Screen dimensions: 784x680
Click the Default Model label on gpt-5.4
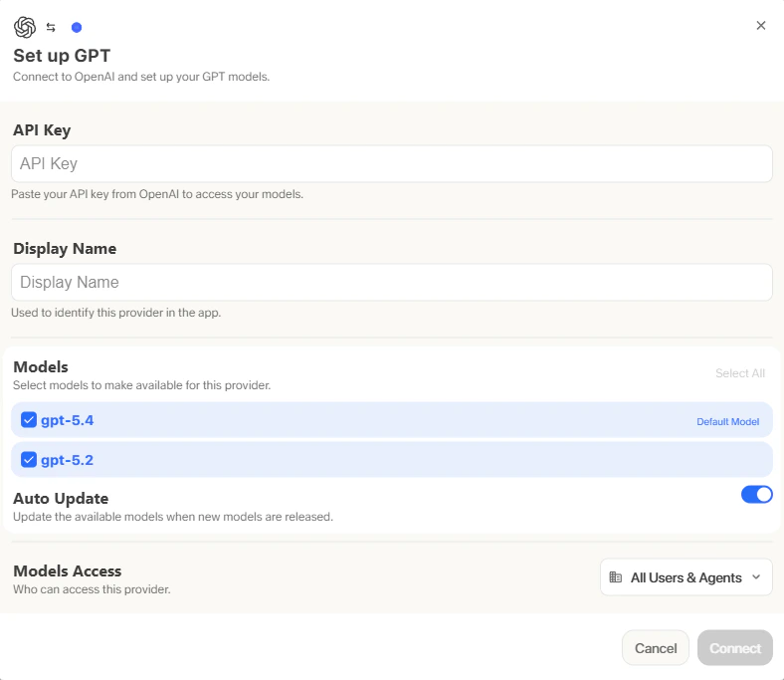point(727,422)
